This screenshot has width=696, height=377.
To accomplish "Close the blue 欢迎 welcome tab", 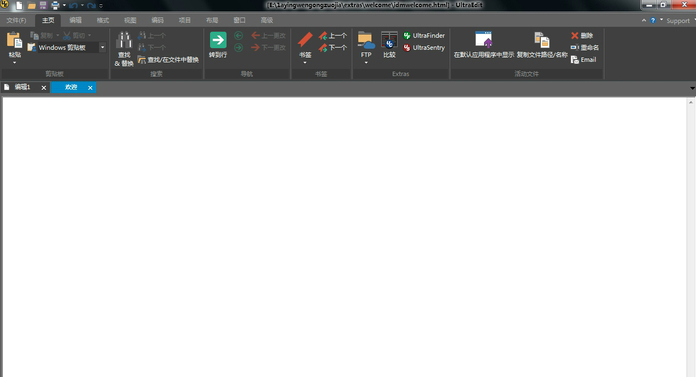I will [90, 88].
